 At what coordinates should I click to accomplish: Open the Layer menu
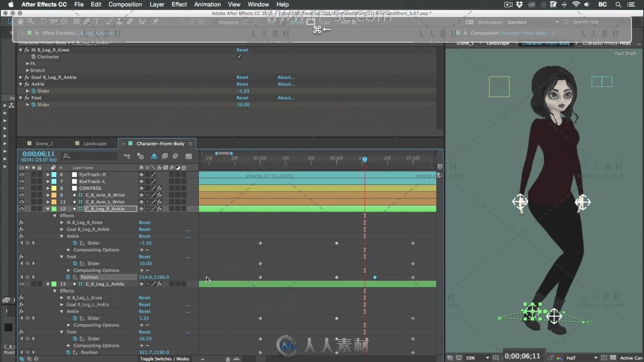coord(157,5)
